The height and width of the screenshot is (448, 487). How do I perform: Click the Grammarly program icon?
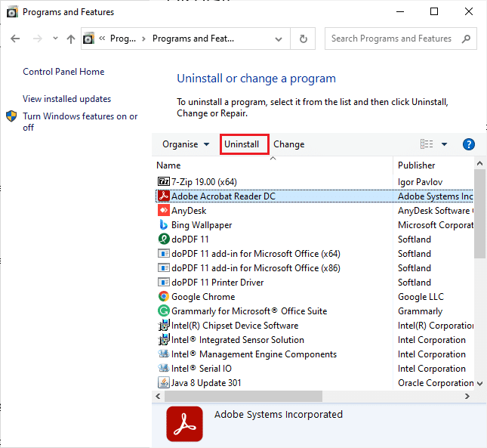(x=164, y=311)
